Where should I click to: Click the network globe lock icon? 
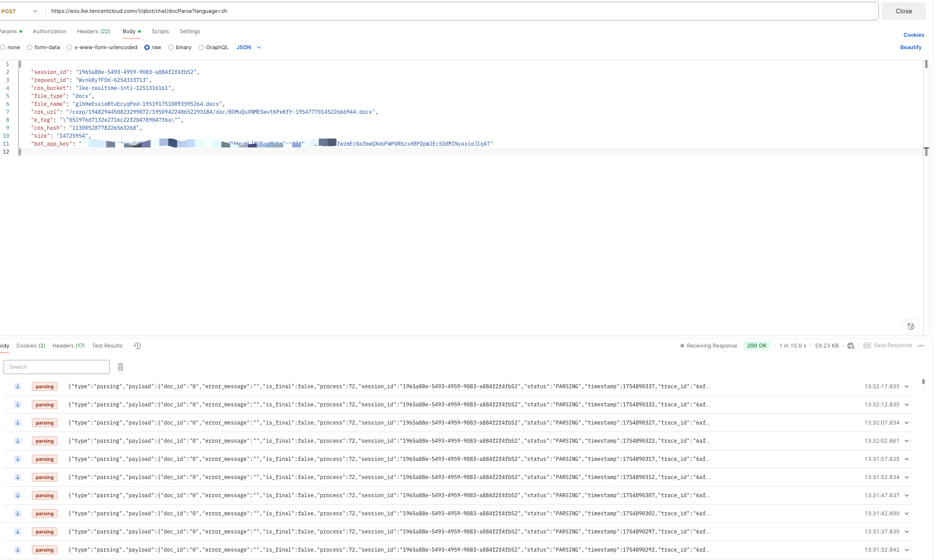(x=850, y=346)
